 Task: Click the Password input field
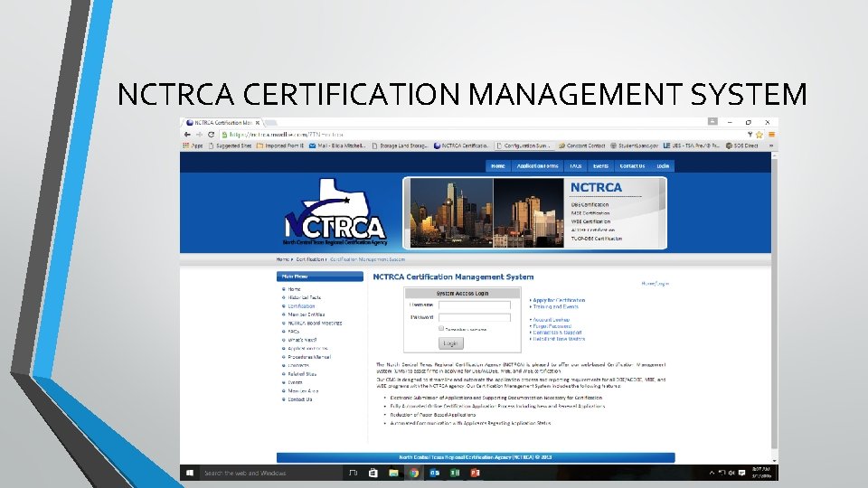(474, 317)
